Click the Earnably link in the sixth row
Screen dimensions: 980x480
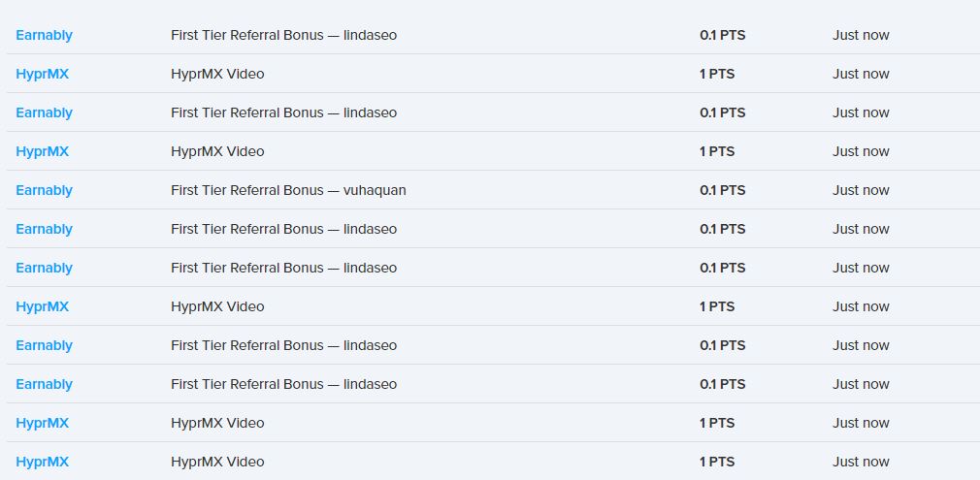pos(44,229)
